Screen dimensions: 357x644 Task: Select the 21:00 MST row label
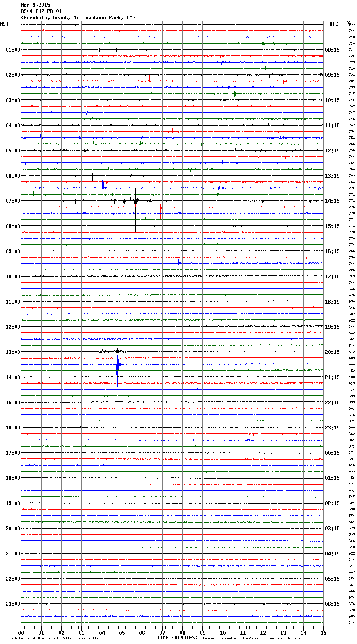coord(13,554)
